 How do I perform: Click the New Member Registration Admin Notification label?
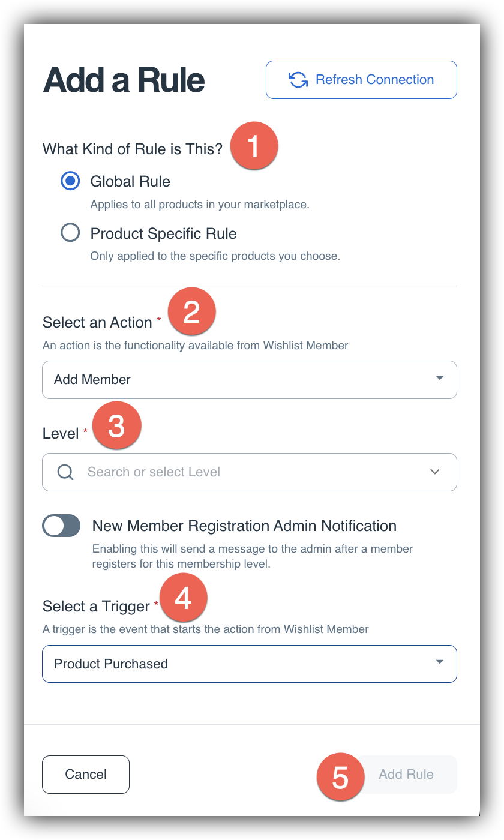244,526
